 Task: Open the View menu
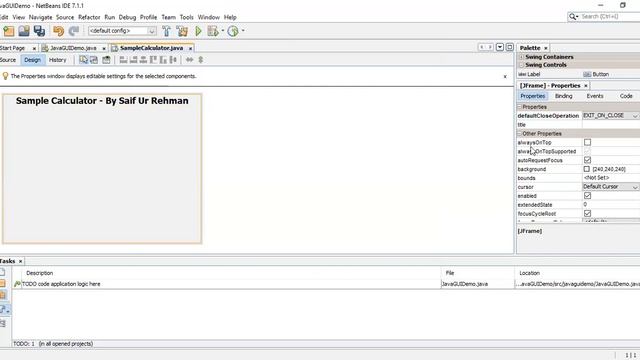19,17
